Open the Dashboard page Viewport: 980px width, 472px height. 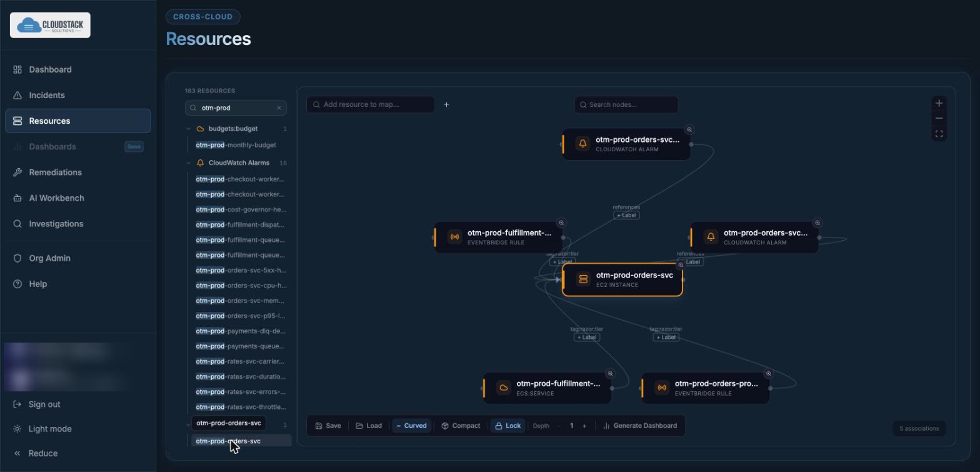78,69
